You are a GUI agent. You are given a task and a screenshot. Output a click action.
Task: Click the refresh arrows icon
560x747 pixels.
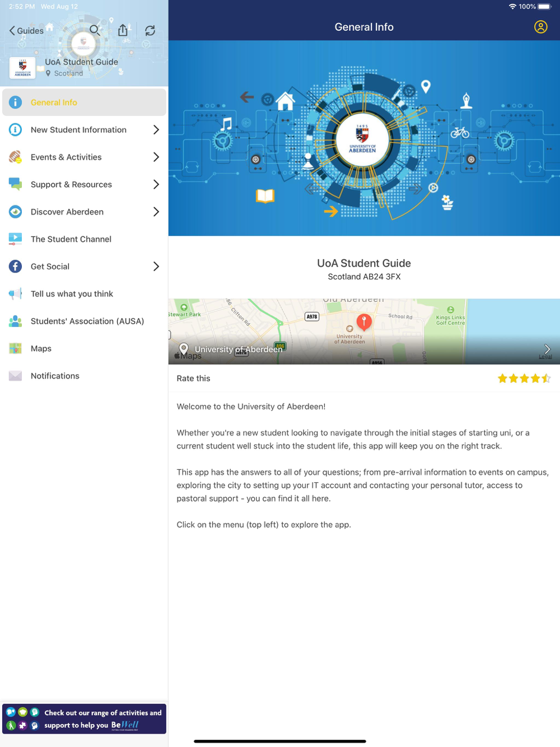pyautogui.click(x=150, y=31)
